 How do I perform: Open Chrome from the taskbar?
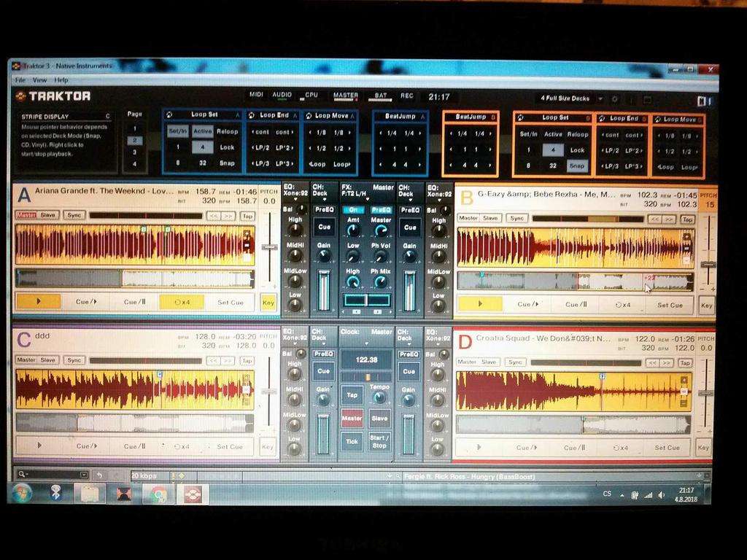[x=158, y=494]
